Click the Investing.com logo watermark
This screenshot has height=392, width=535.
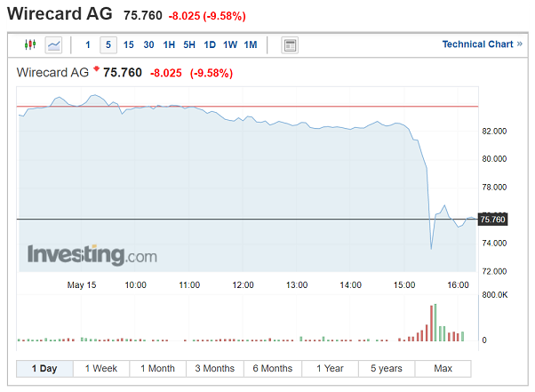coord(92,255)
